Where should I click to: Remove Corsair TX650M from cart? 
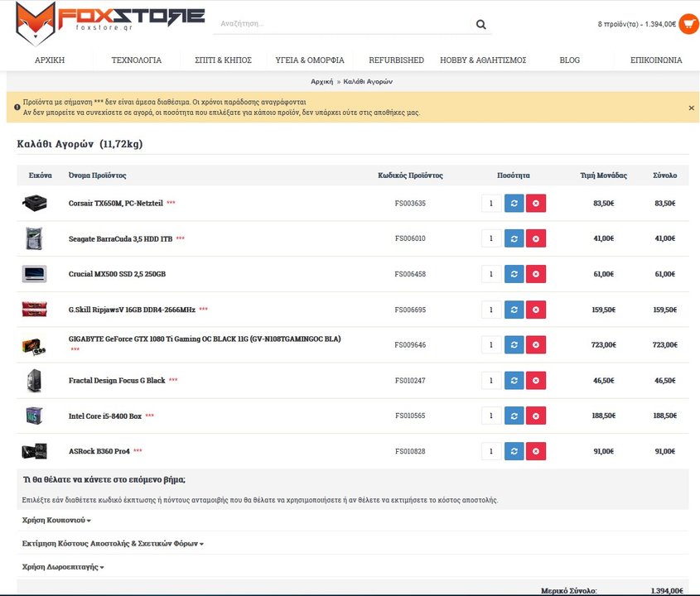[536, 203]
